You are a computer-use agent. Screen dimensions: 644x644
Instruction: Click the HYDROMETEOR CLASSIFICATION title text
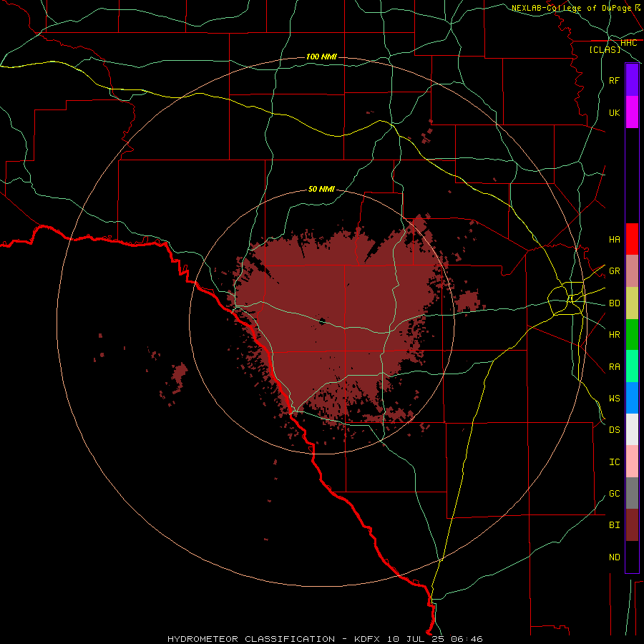pyautogui.click(x=251, y=639)
